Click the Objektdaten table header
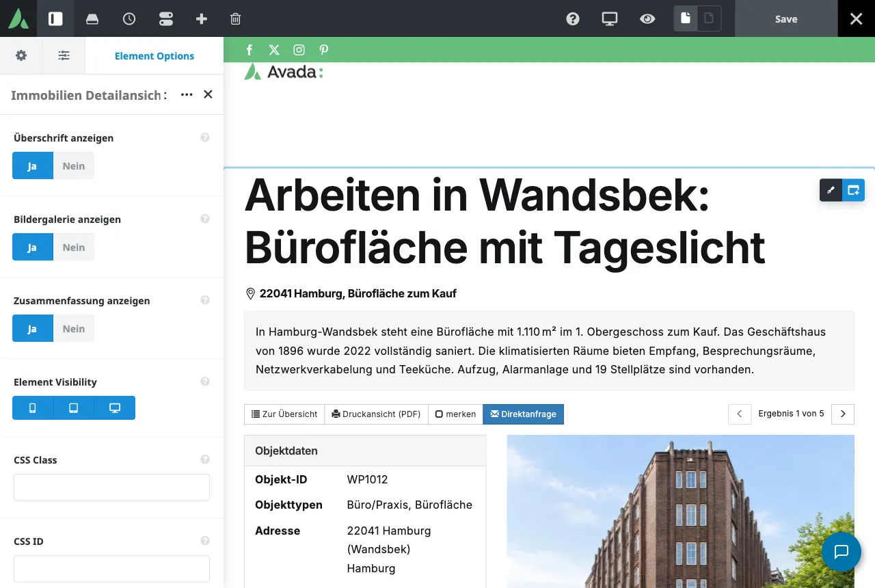Screen dimensions: 875x588 coord(365,451)
